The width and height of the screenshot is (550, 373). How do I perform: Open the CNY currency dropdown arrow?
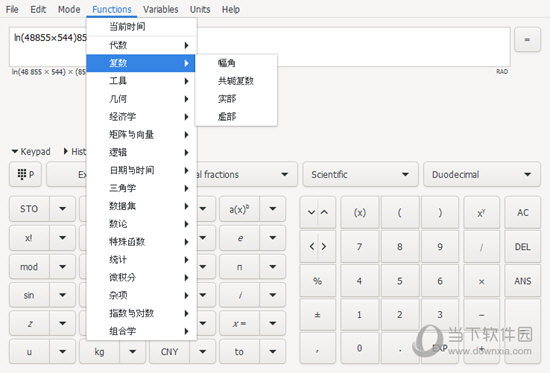click(x=202, y=352)
